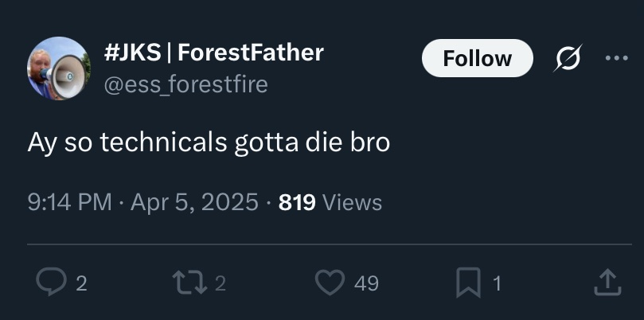Open the three-dot more options menu

click(616, 58)
